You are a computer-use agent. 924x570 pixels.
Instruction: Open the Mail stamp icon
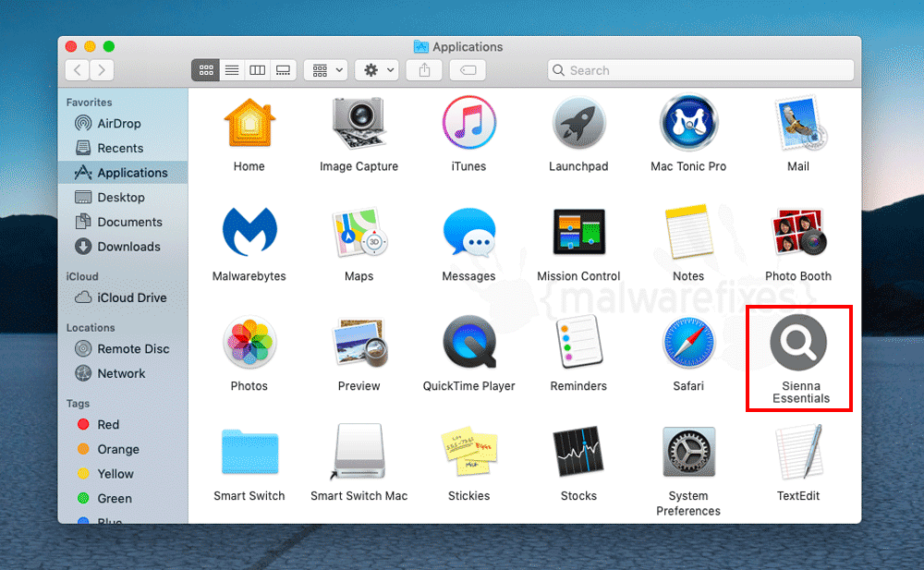point(799,123)
